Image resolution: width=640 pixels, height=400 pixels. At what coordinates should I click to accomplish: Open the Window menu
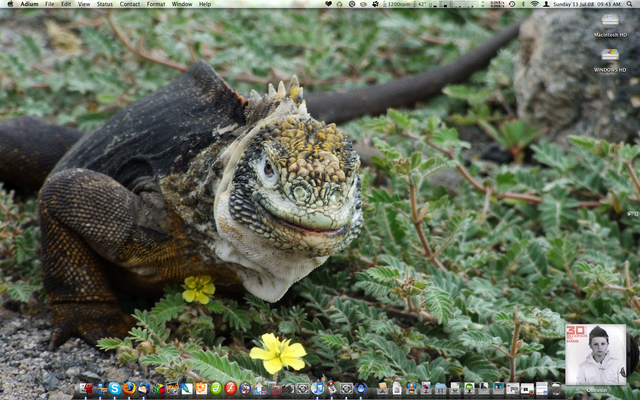[182, 4]
